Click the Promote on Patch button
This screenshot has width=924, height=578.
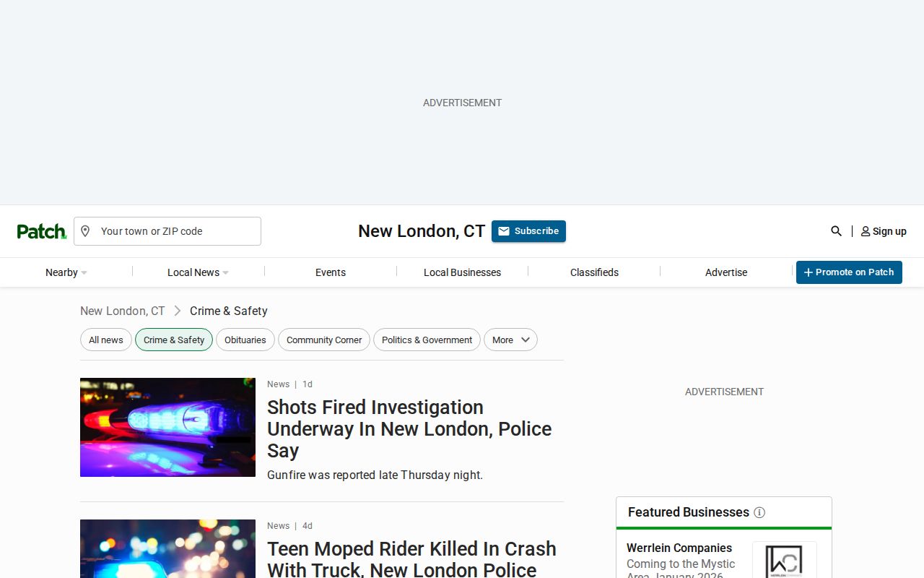(849, 272)
